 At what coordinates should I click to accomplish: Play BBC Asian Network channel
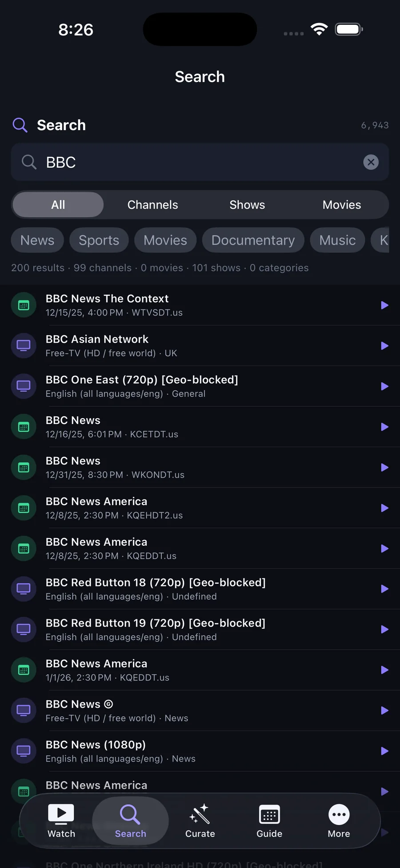coord(385,346)
